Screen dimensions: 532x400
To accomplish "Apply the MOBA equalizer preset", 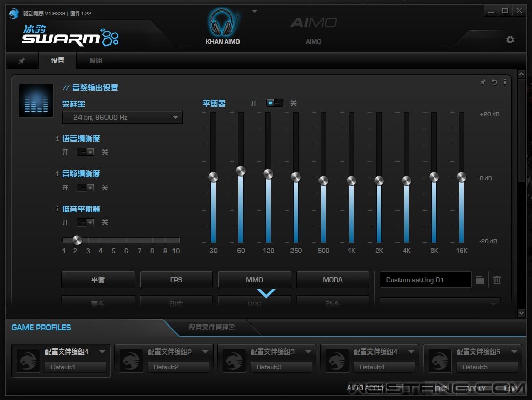I will (x=332, y=280).
